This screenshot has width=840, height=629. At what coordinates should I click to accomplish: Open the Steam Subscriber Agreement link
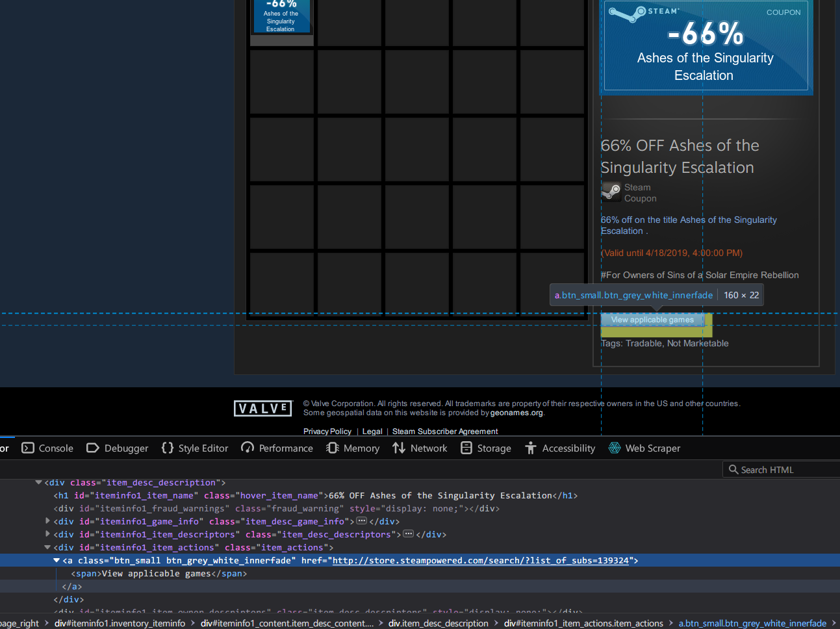[444, 431]
